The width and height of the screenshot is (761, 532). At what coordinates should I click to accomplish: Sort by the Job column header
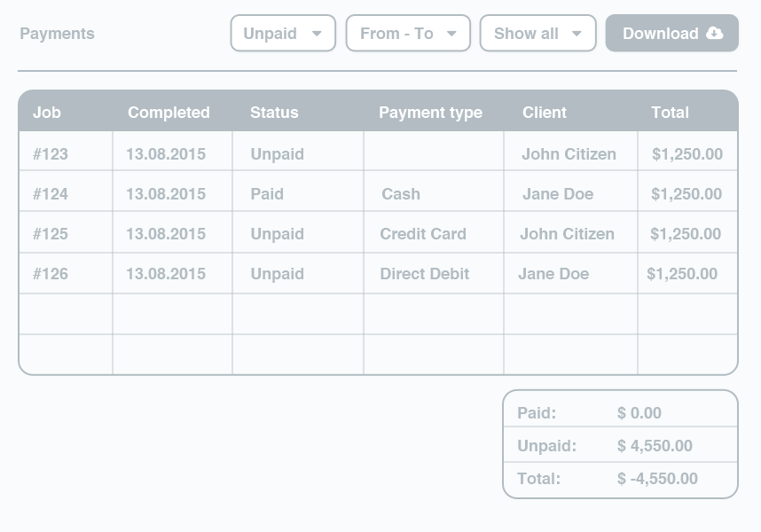[x=47, y=113]
